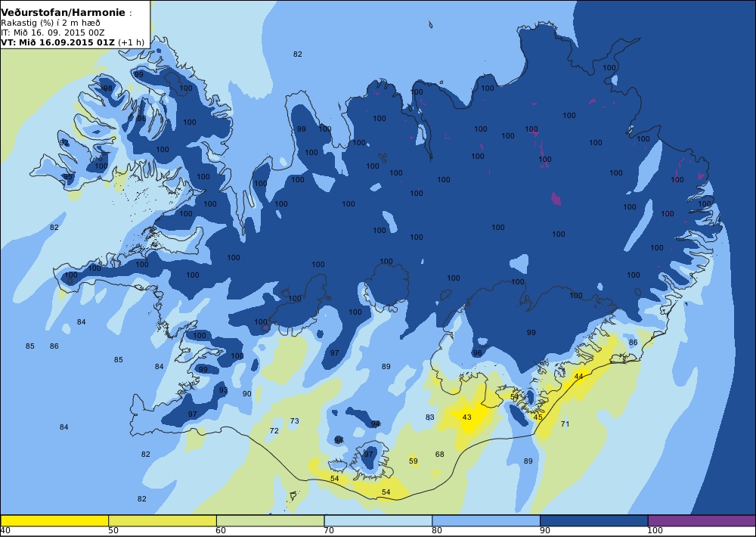
Task: Click the 72 humidity value
Action: (274, 430)
